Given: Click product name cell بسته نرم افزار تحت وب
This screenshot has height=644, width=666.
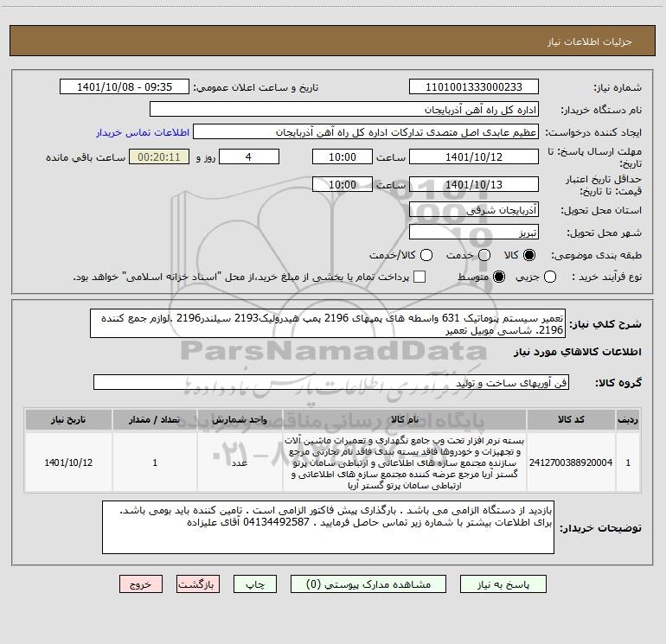Looking at the screenshot, I should click(x=405, y=462).
